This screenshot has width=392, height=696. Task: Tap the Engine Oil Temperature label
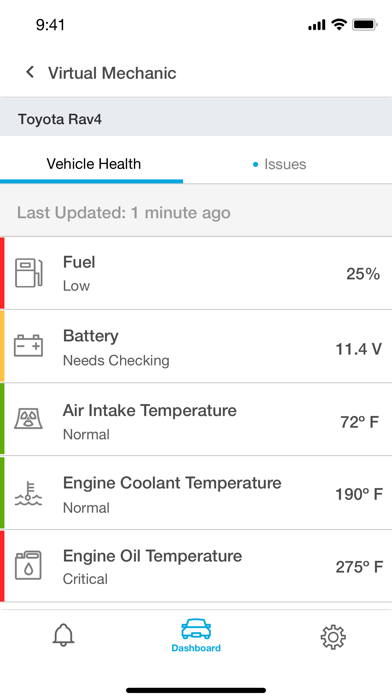pos(152,556)
